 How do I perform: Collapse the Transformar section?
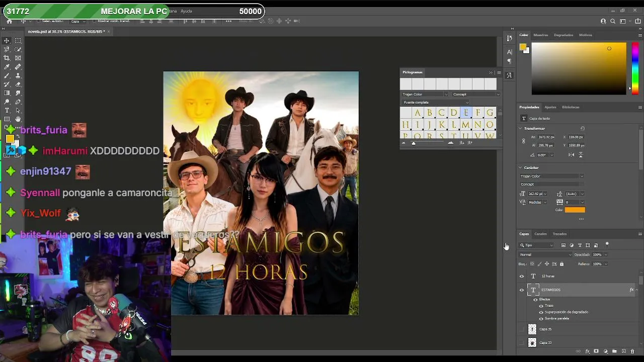coord(521,129)
